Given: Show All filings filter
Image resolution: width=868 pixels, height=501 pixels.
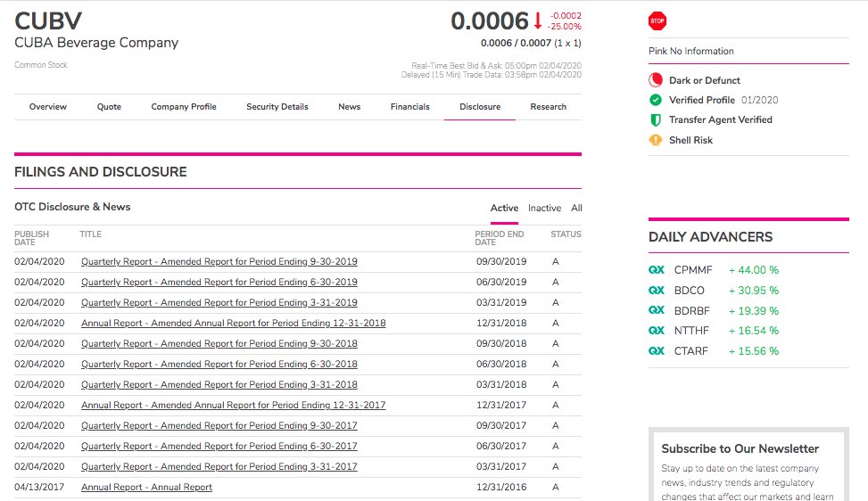Looking at the screenshot, I should (x=576, y=208).
